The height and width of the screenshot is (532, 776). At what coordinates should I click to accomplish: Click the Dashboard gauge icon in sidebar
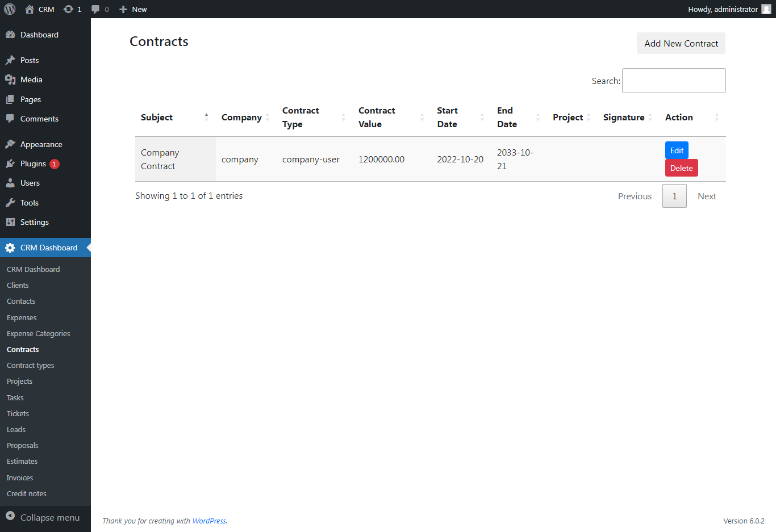point(10,35)
